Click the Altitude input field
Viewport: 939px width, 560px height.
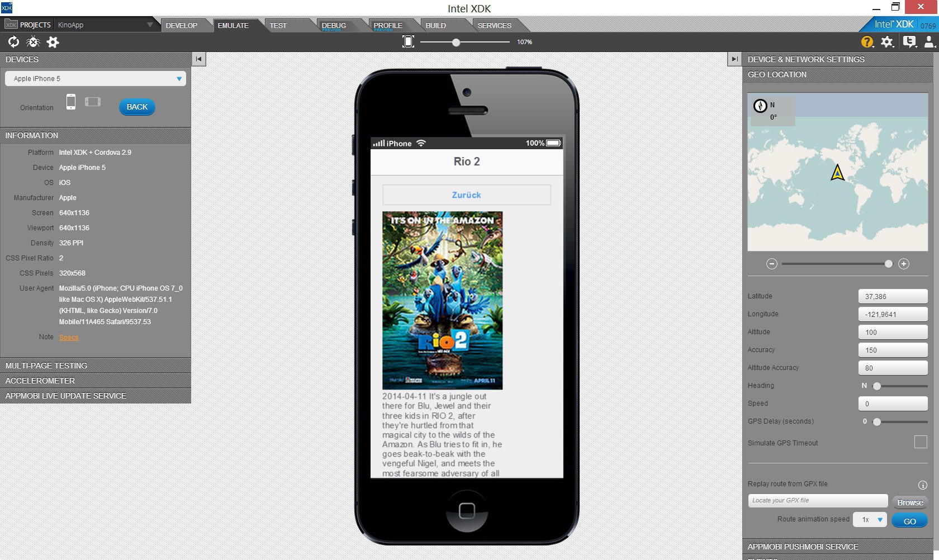coord(893,332)
